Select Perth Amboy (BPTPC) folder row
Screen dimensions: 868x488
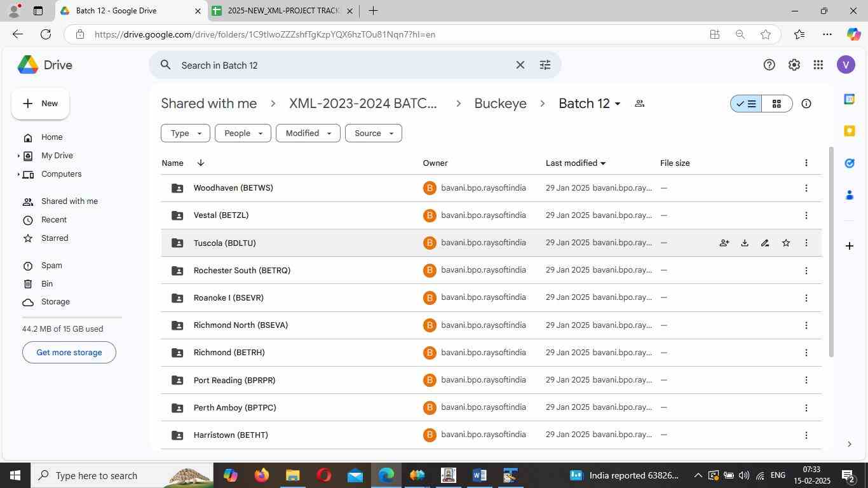(x=491, y=408)
